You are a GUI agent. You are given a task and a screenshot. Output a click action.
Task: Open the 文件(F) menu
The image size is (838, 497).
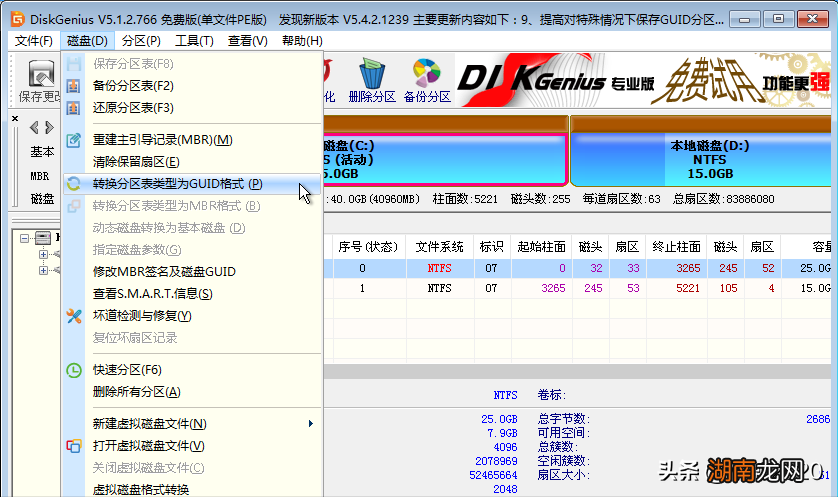[34, 41]
